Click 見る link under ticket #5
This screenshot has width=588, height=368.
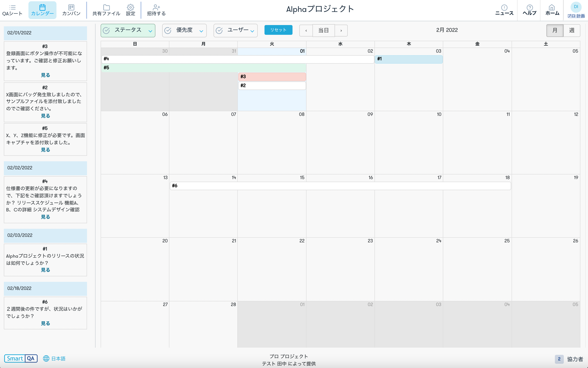pos(45,150)
